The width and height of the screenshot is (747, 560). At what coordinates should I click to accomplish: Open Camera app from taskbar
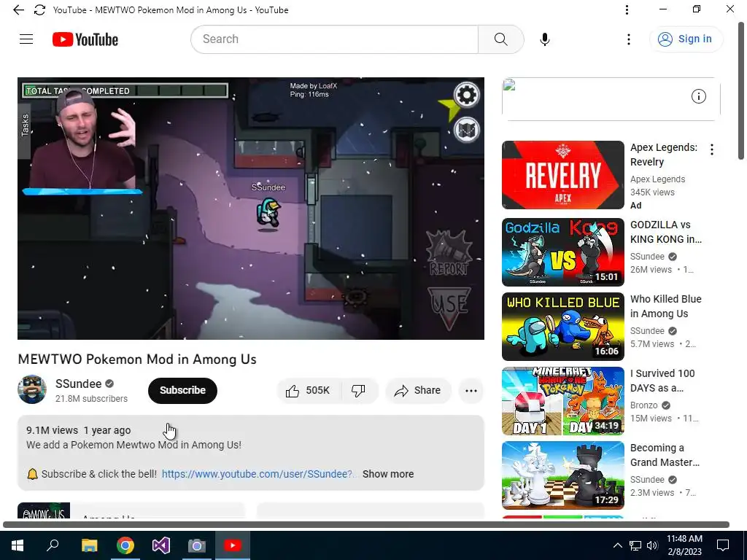click(x=196, y=545)
